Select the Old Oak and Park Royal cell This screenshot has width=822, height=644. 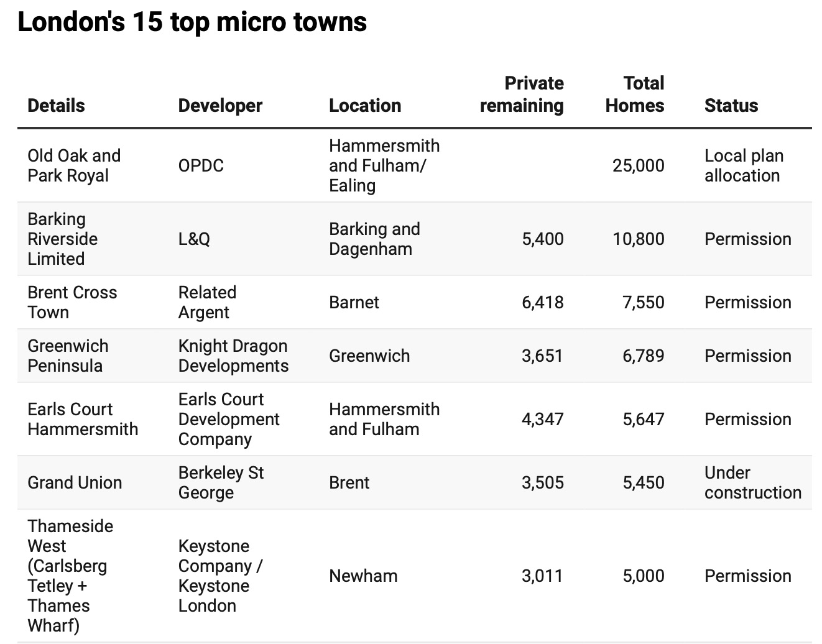pos(74,165)
